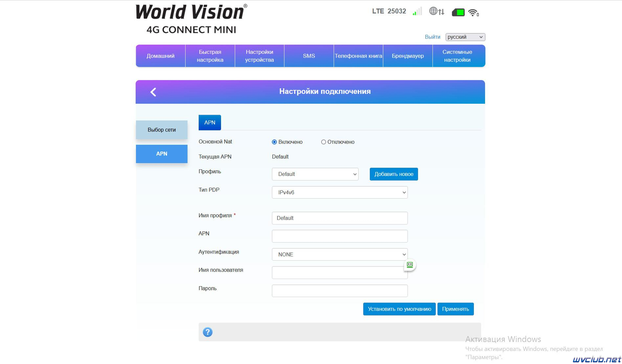Go to Быстрая настройка menu
The width and height of the screenshot is (622, 364).
(210, 56)
